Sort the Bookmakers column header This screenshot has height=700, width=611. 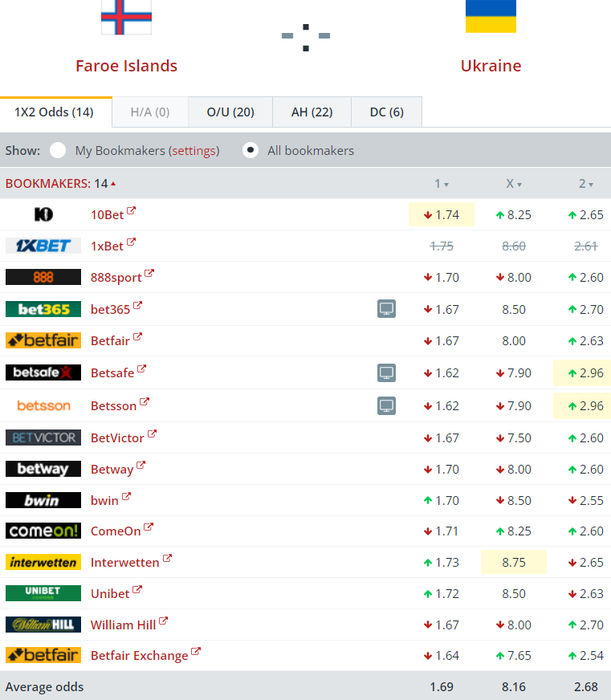[x=60, y=183]
